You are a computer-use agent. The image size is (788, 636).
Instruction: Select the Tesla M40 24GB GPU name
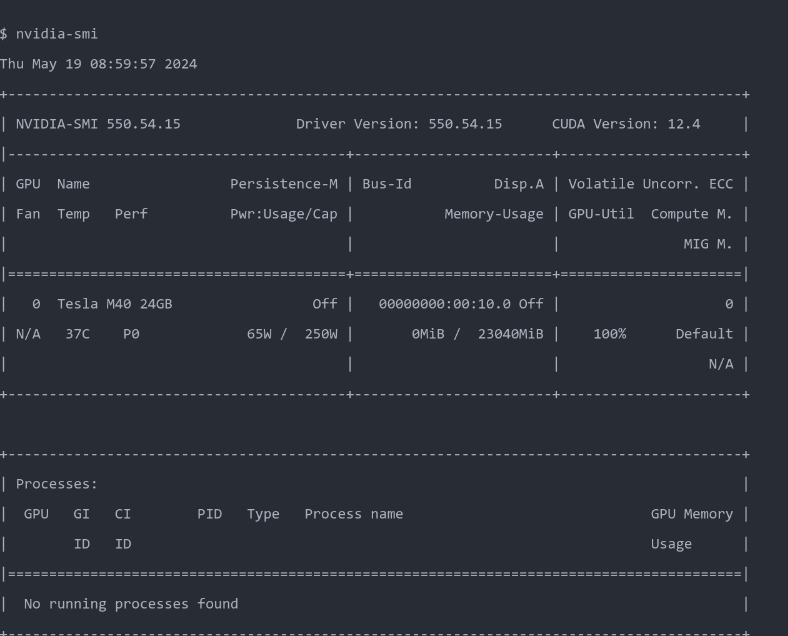point(115,304)
